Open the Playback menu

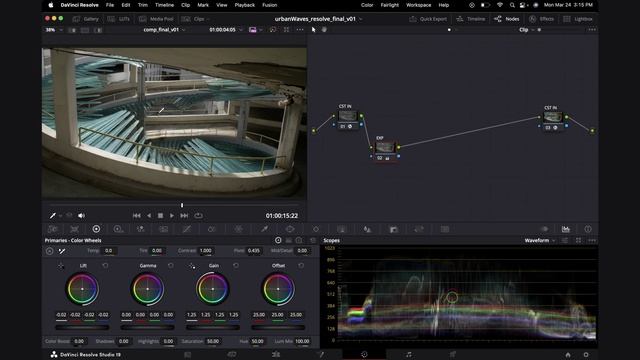click(244, 5)
